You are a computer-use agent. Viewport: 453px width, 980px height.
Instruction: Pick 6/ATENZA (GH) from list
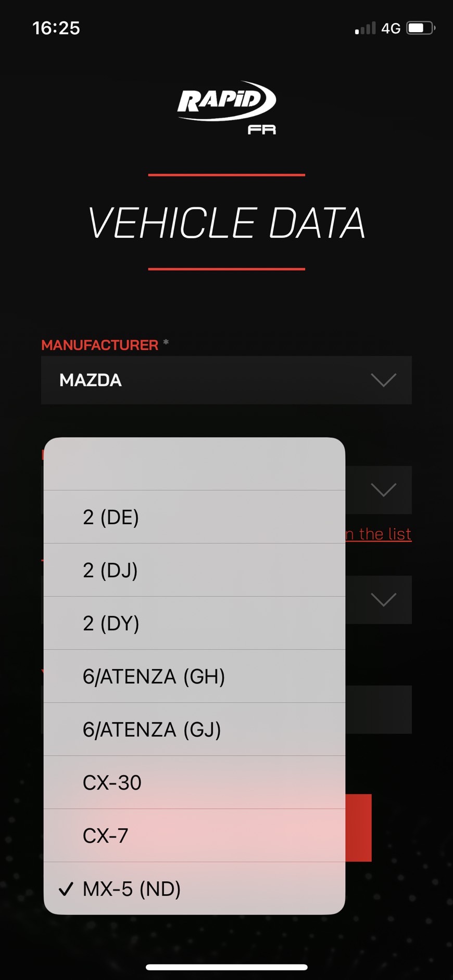pos(194,676)
